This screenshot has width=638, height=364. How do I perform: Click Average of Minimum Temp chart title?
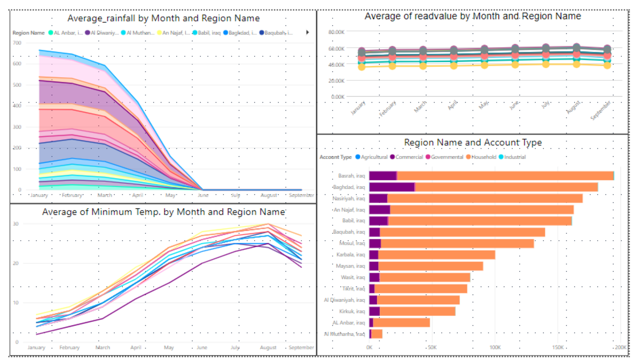[164, 212]
